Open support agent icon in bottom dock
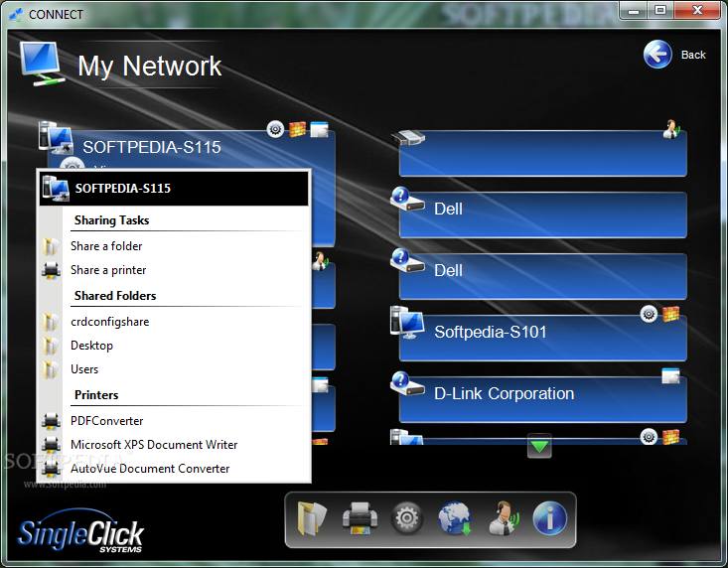This screenshot has height=568, width=728. tap(504, 518)
